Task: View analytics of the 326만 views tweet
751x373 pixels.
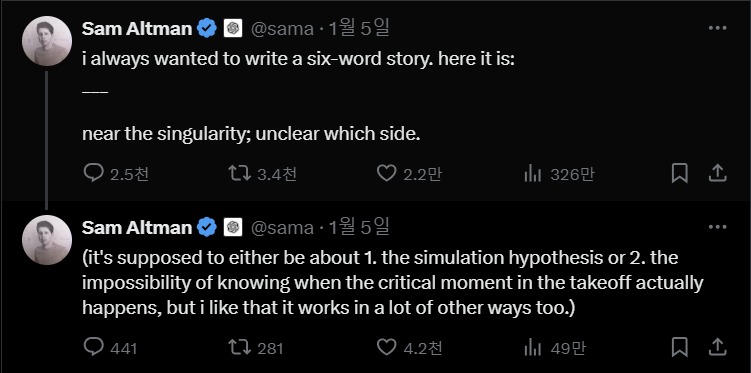Action: tap(558, 173)
